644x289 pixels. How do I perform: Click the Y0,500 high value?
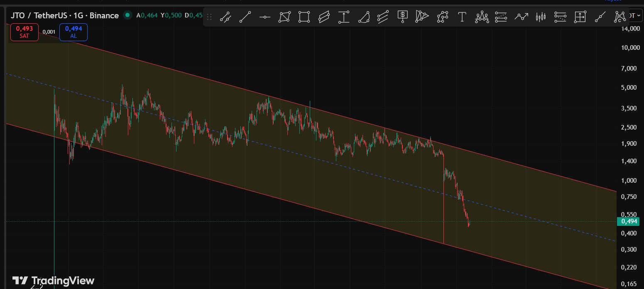[171, 15]
